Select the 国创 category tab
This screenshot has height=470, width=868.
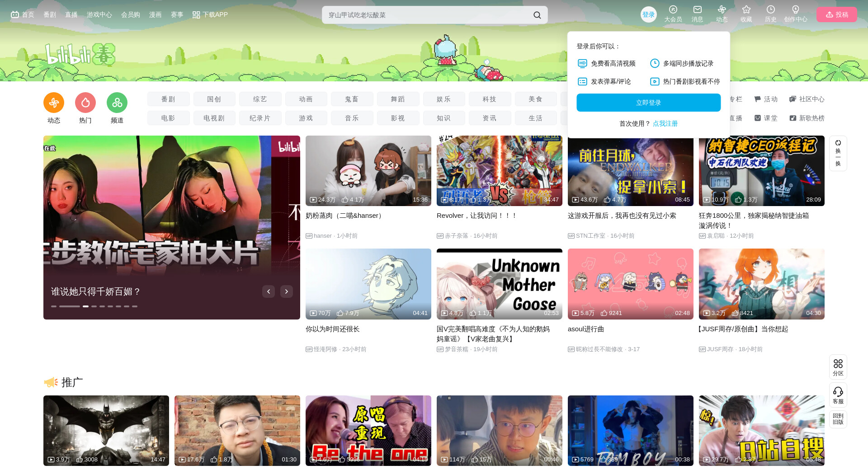click(x=214, y=99)
